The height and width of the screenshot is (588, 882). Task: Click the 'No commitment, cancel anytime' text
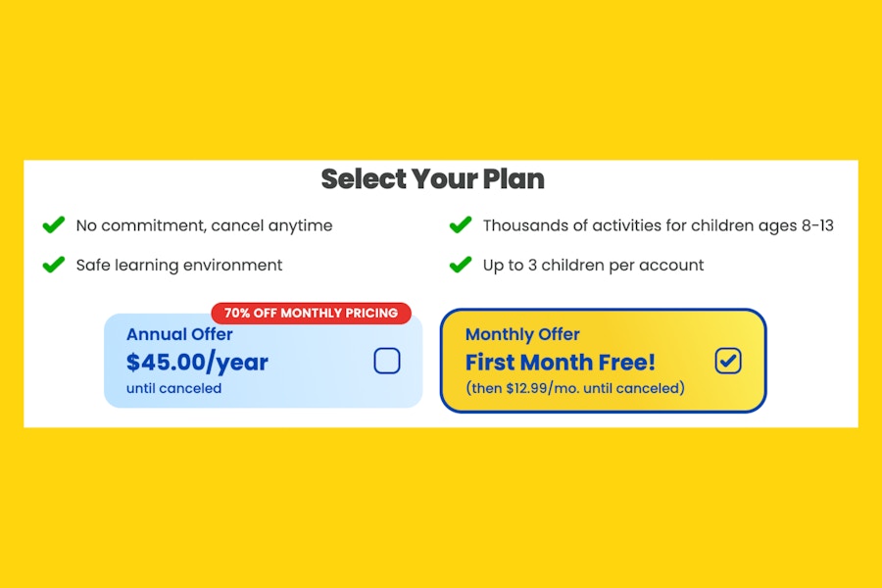204,225
